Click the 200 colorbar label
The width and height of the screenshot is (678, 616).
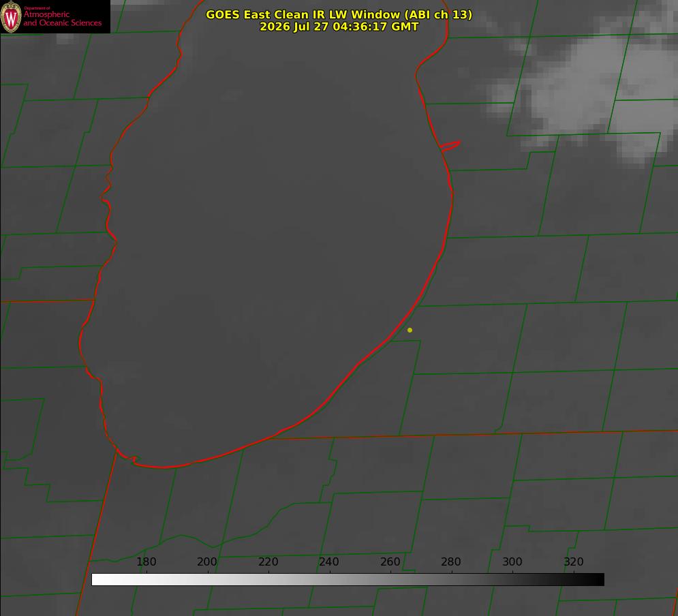click(207, 561)
